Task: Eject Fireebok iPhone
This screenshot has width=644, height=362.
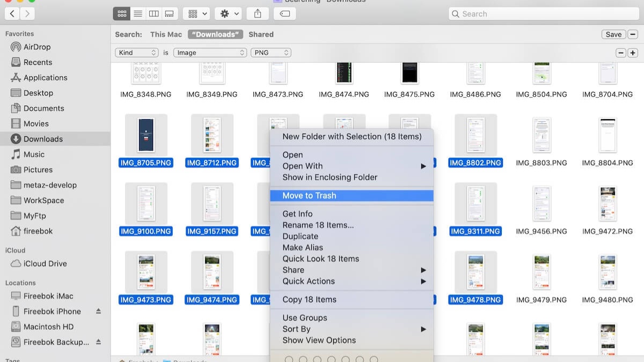Action: tap(98, 311)
